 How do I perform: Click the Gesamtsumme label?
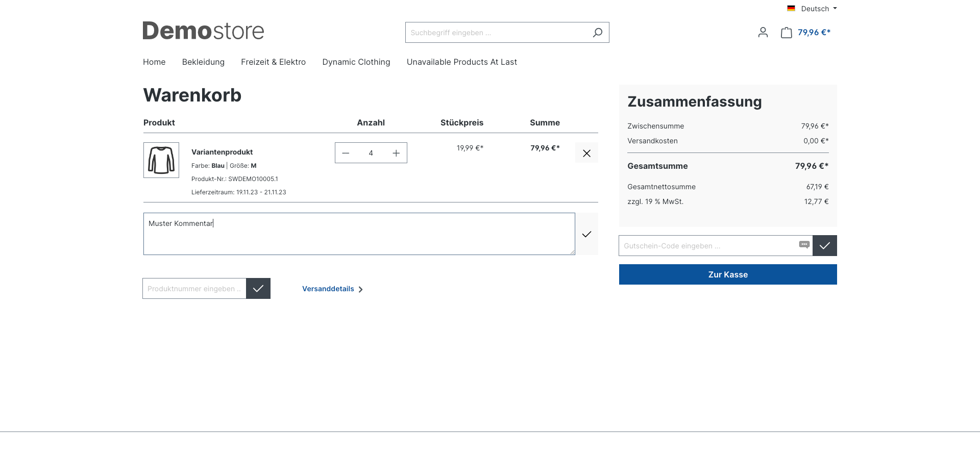[x=657, y=166]
